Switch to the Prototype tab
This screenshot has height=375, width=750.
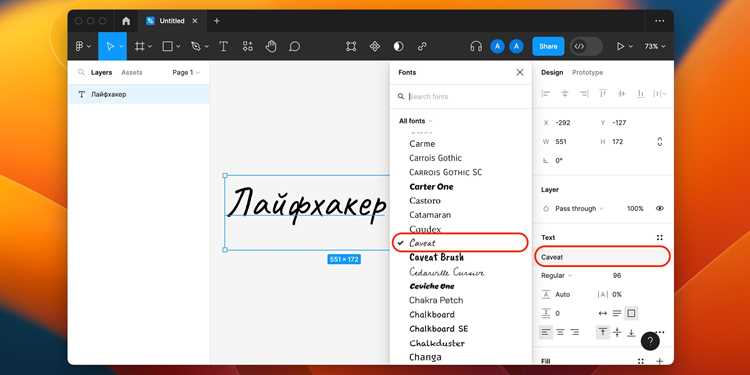click(587, 73)
